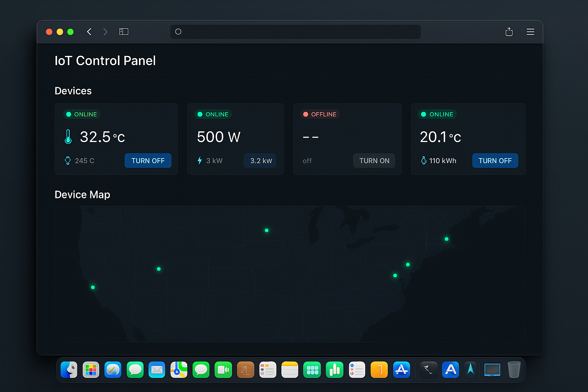Open Mail from the dock
This screenshot has height=392, width=588.
pos(157,369)
